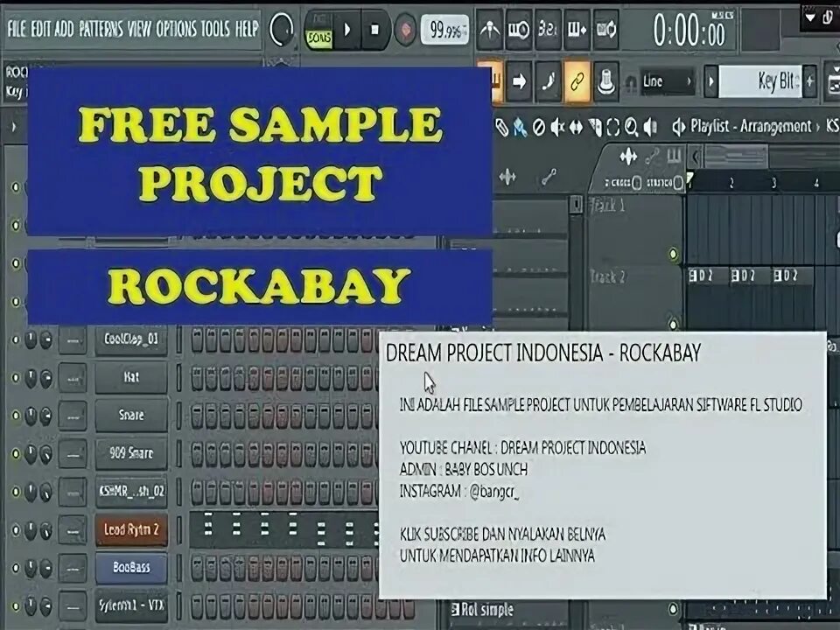
Task: Toggle countdown before recording icon
Action: [x=548, y=30]
